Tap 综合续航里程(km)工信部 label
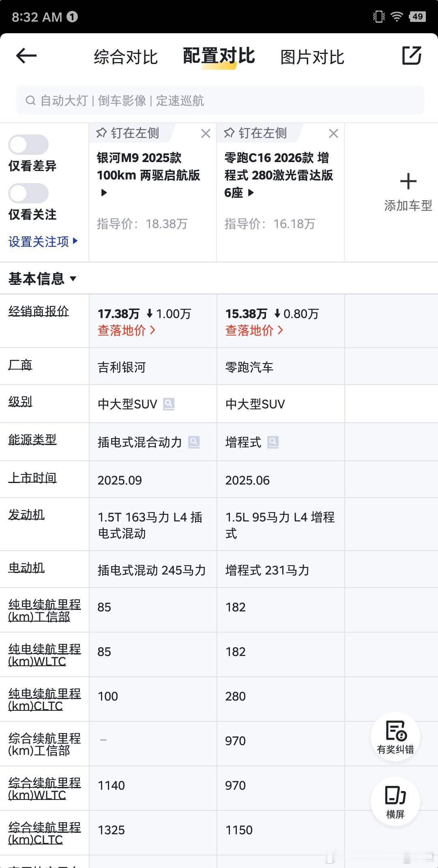The height and width of the screenshot is (868, 438). tap(45, 744)
